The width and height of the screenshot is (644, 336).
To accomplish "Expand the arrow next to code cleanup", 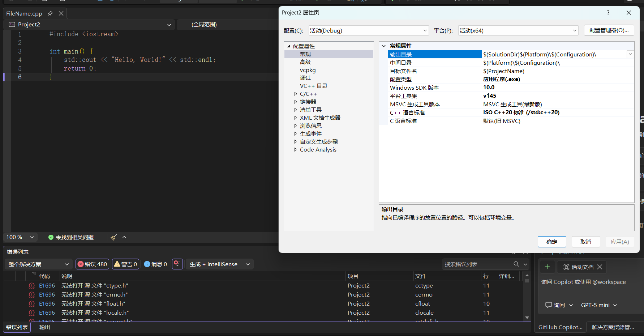I will pyautogui.click(x=124, y=237).
